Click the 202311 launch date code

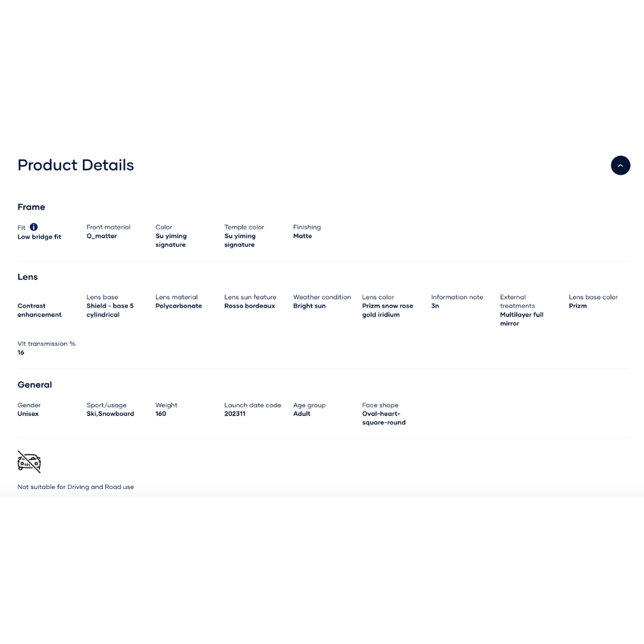point(234,414)
